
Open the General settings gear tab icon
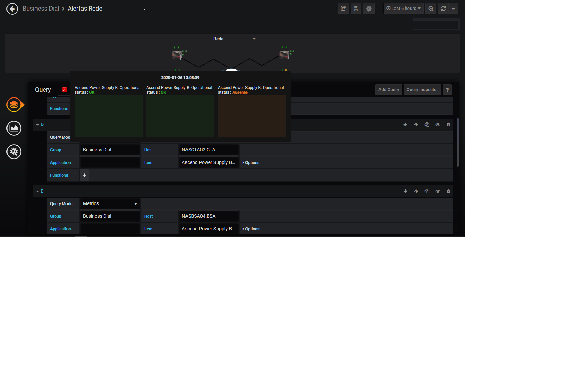(14, 152)
